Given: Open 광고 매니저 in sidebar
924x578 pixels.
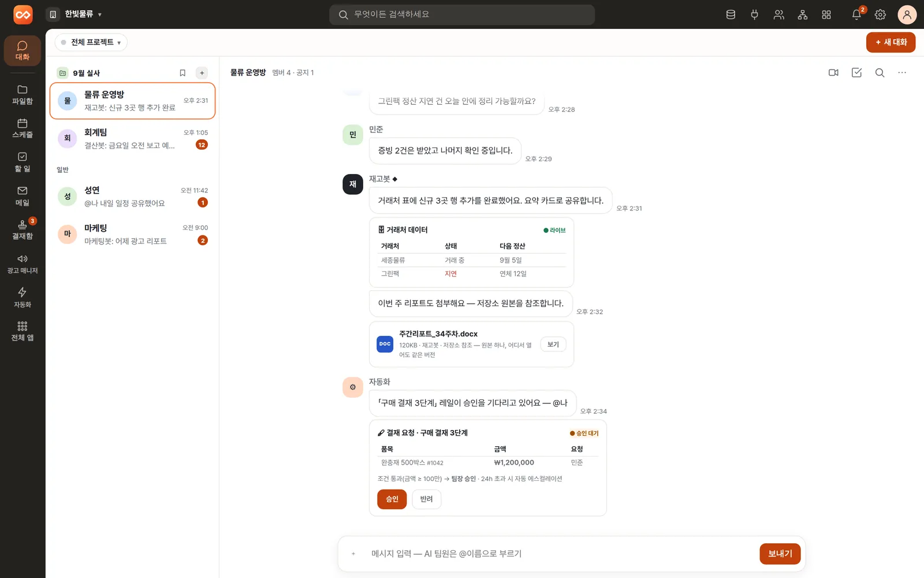Looking at the screenshot, I should tap(23, 264).
